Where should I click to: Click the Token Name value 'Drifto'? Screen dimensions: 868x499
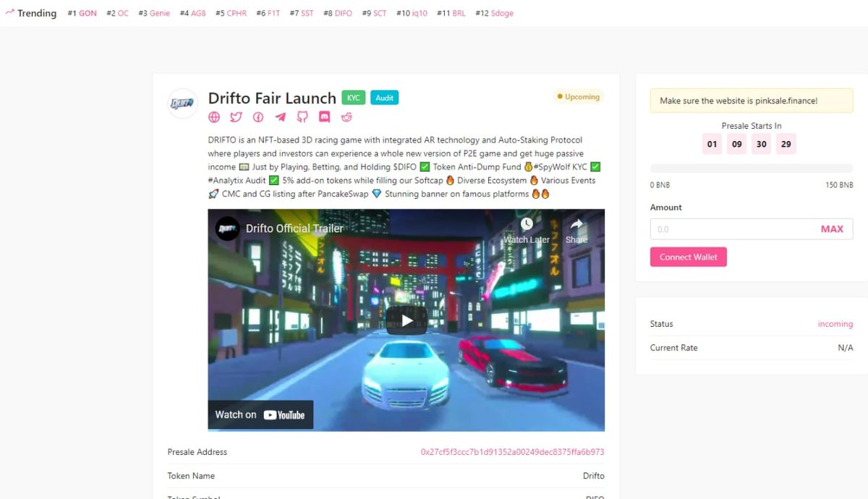[x=594, y=476]
